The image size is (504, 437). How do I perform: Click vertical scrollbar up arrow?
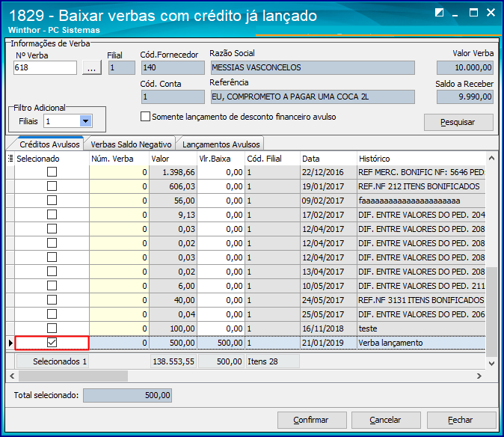[x=491, y=158]
